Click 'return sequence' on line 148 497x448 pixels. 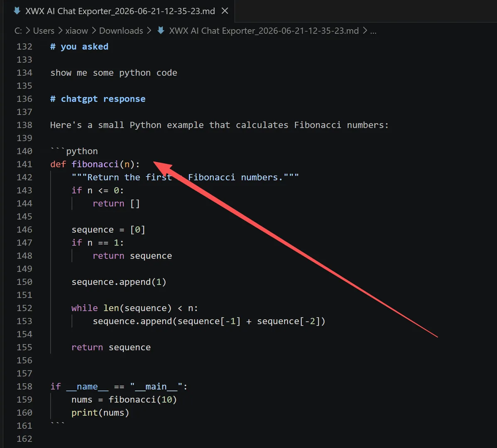(x=132, y=256)
